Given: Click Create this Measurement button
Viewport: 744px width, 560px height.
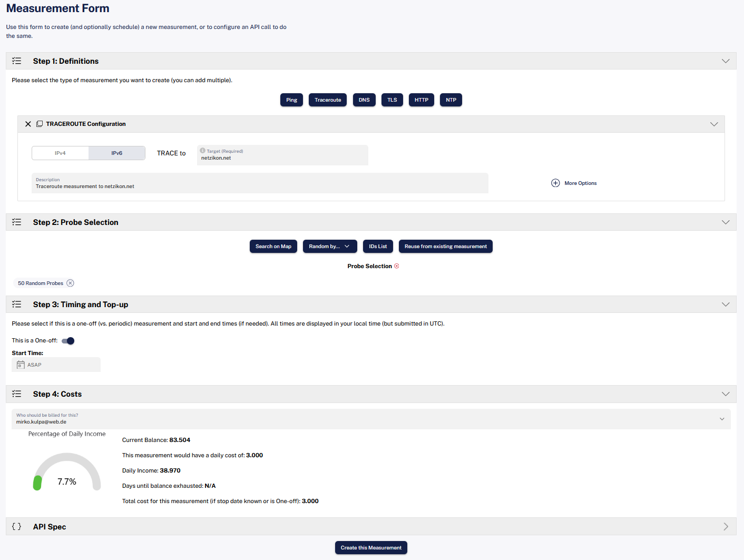Looking at the screenshot, I should pos(371,548).
